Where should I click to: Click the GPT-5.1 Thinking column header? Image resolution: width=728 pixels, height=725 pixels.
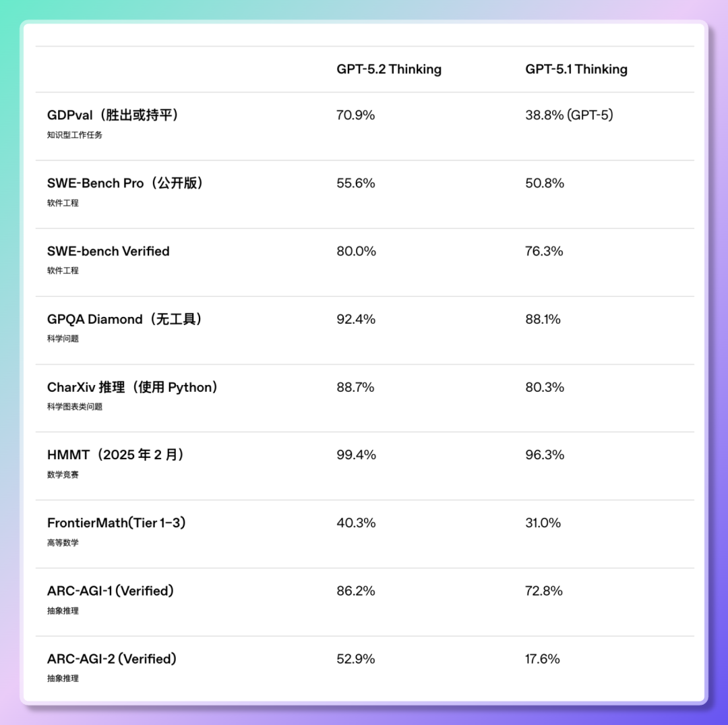[576, 69]
